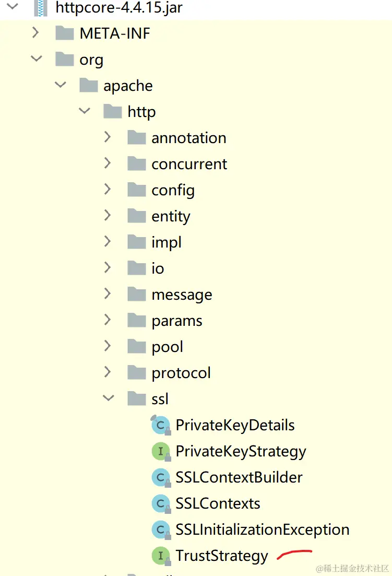Select the TrustStrategy interface

click(x=221, y=556)
